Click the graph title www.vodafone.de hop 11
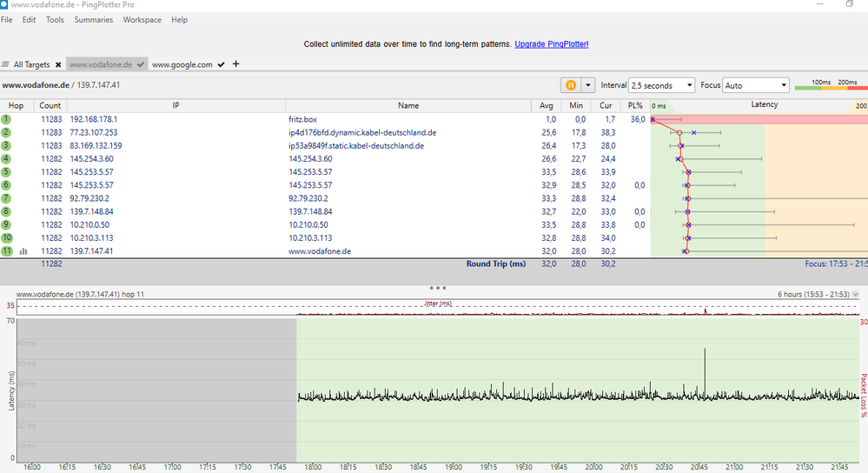The width and height of the screenshot is (868, 473). coord(80,294)
